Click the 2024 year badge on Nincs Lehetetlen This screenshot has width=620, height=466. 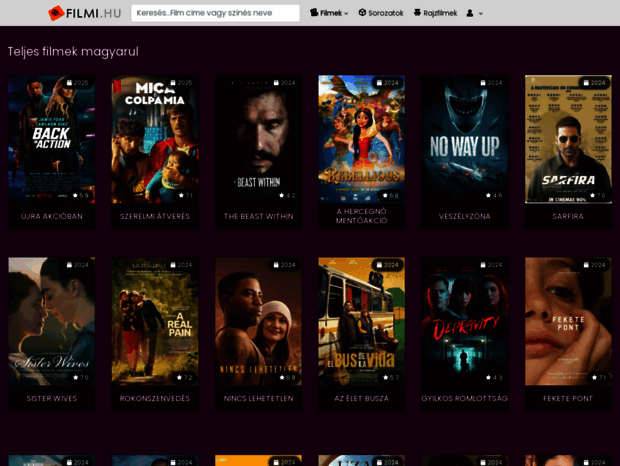coord(284,265)
